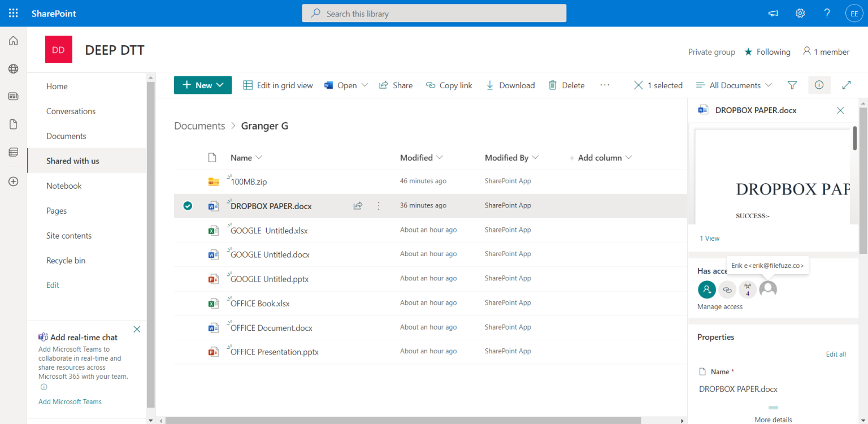Clear the '1 selected' selection with the X
The height and width of the screenshot is (424, 868).
click(x=638, y=85)
